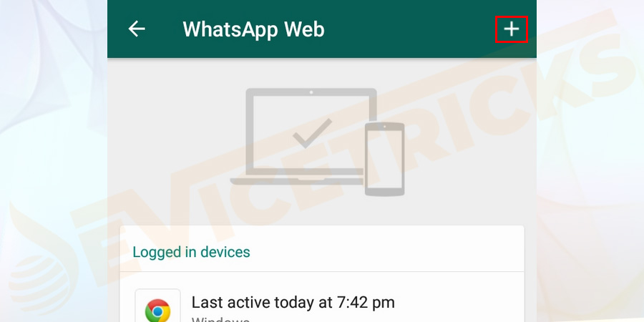
Task: Go back using the left arrow
Action: 137,29
